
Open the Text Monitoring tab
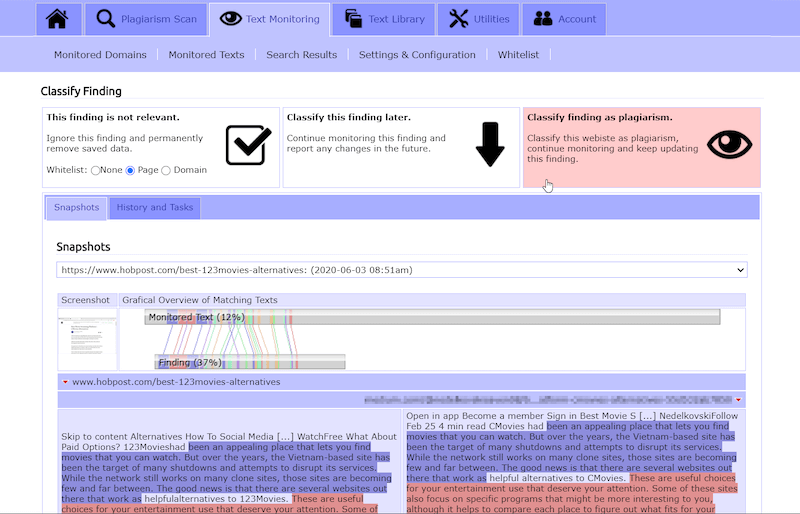[x=269, y=19]
